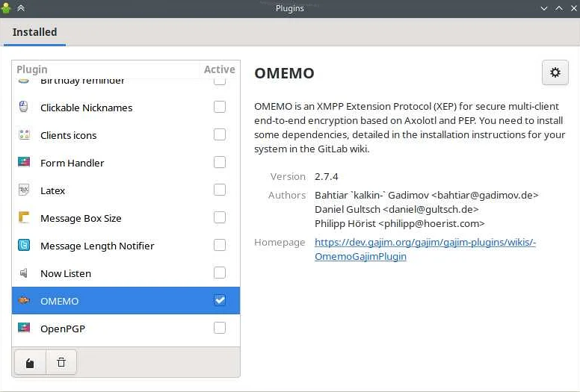Click the Clients icons plugin icon
Image resolution: width=580 pixels, height=392 pixels.
click(x=24, y=135)
